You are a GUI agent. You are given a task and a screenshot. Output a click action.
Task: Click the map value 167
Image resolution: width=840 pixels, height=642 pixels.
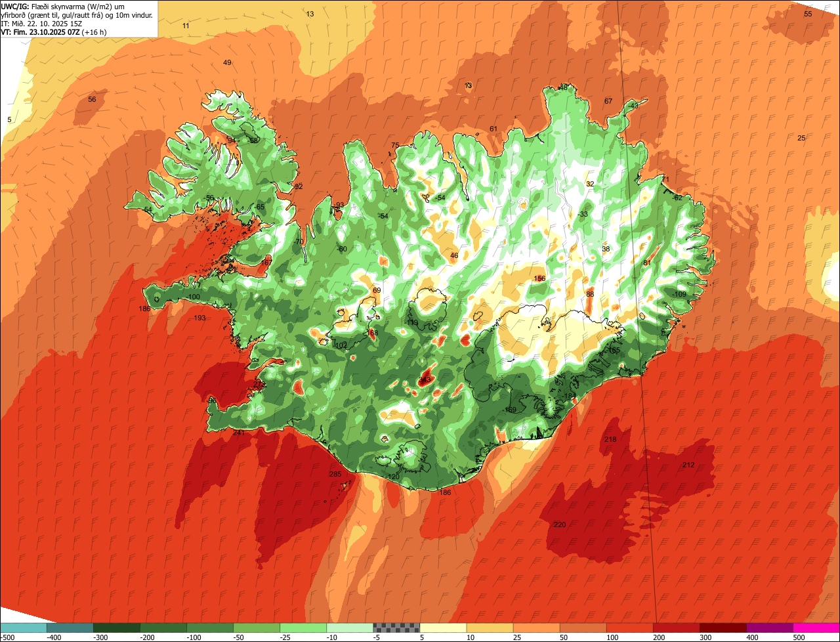[x=266, y=263]
